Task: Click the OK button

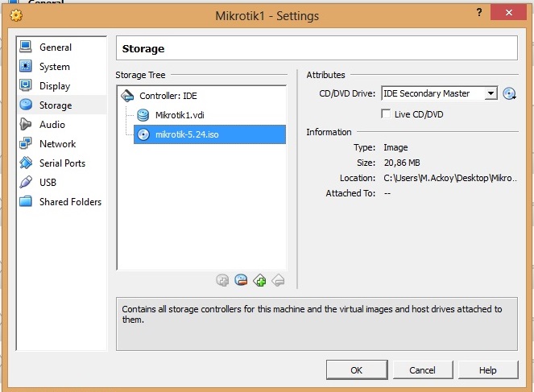Action: coord(357,370)
